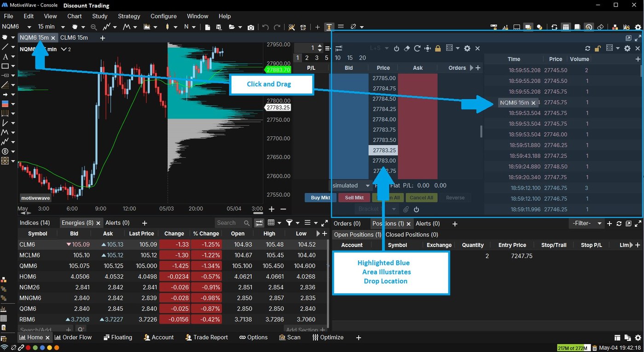Screen dimensions: 644x352
Task: Select the Rectangle drawing tool
Action: (x=6, y=66)
